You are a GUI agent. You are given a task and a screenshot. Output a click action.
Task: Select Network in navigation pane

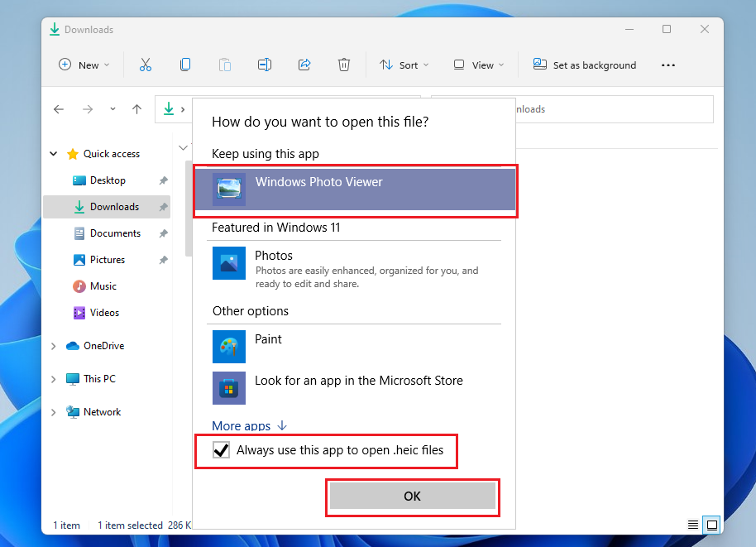(x=94, y=412)
